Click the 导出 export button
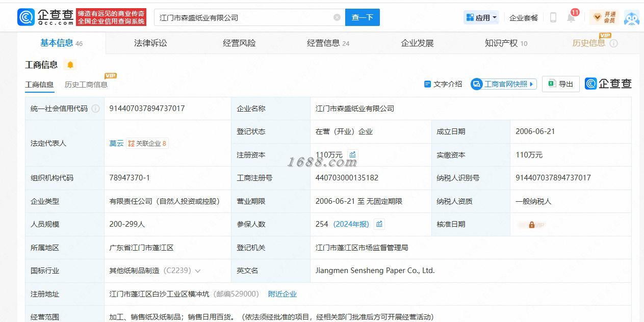Image resolution: width=644 pixels, height=322 pixels. coord(560,84)
